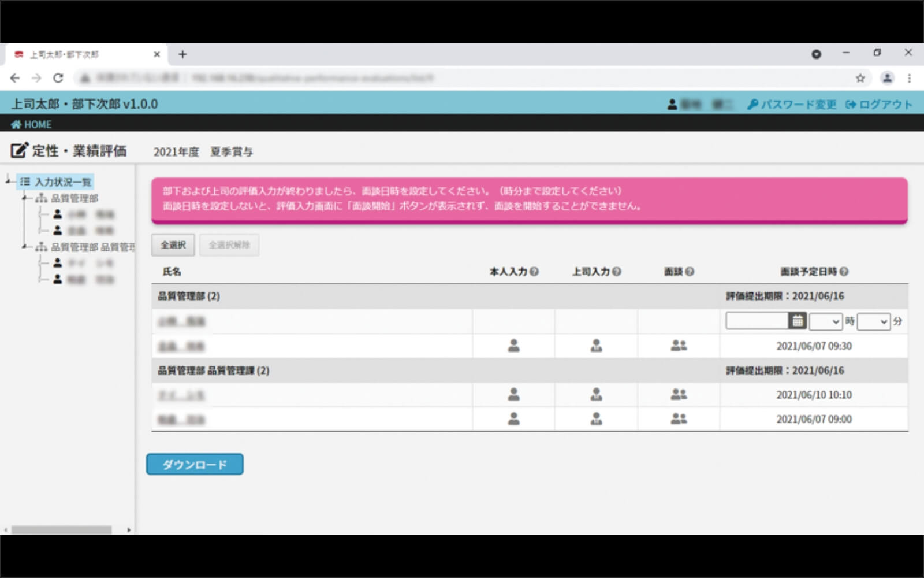Select 入力状況一覧 in the tree

click(56, 182)
